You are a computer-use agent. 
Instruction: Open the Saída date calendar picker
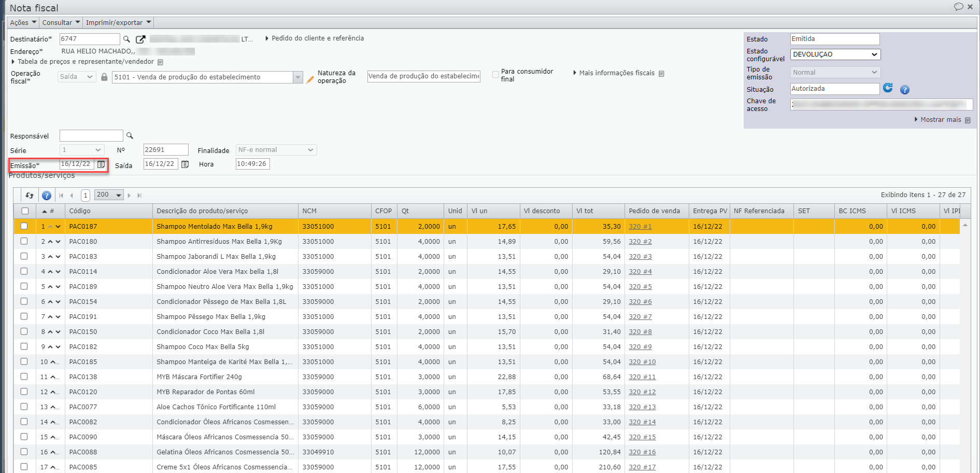click(185, 164)
